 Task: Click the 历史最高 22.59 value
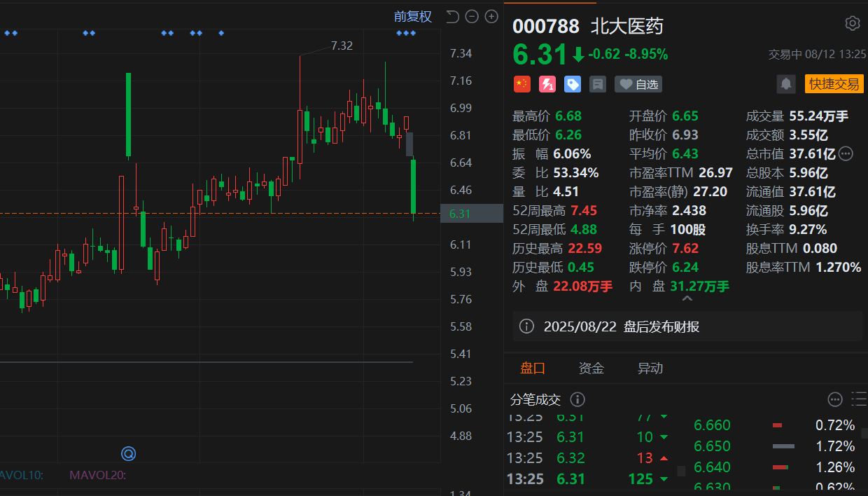pyautogui.click(x=584, y=248)
